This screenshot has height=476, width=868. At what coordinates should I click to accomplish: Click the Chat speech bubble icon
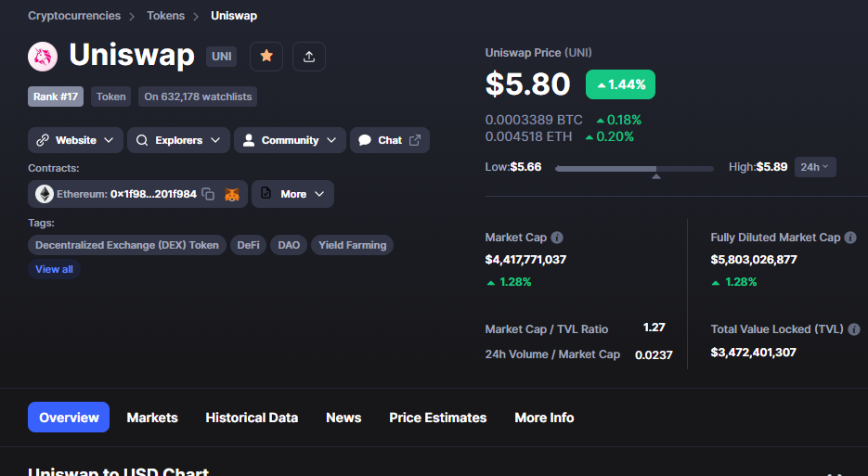click(x=364, y=140)
